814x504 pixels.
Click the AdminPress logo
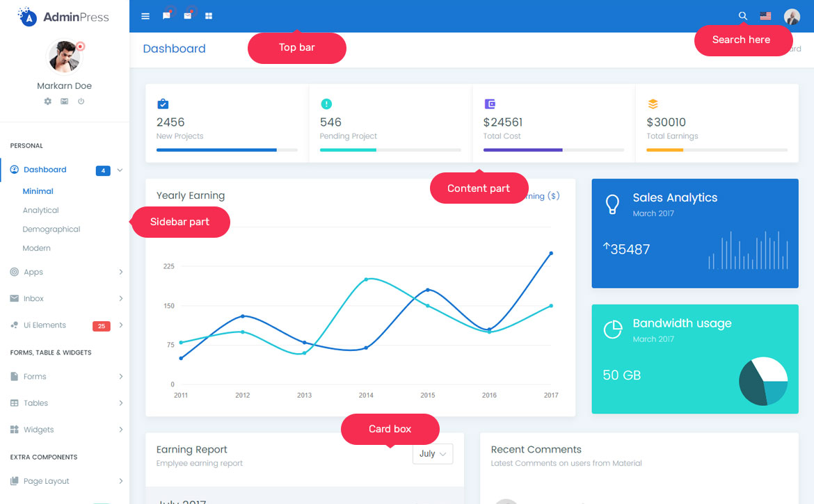pyautogui.click(x=64, y=17)
